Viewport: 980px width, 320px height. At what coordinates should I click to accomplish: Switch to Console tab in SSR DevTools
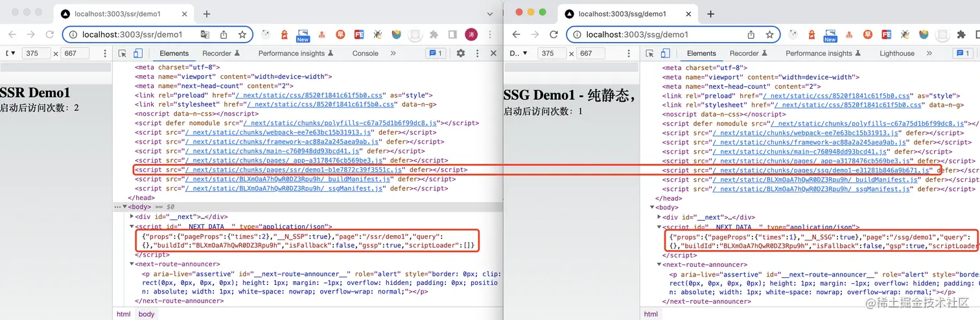[366, 54]
